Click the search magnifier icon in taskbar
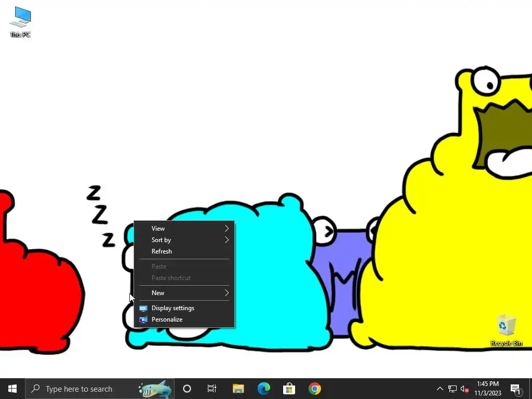532x399 pixels. 35,389
